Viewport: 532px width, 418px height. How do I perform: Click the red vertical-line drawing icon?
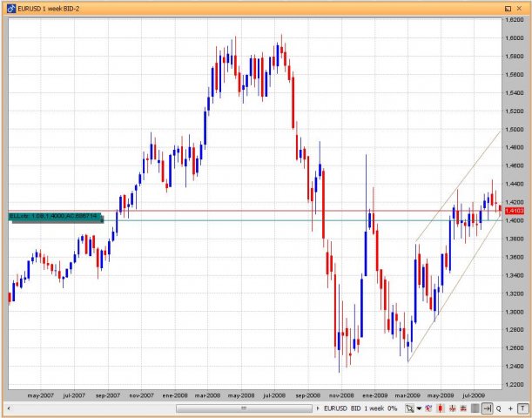coord(452,408)
